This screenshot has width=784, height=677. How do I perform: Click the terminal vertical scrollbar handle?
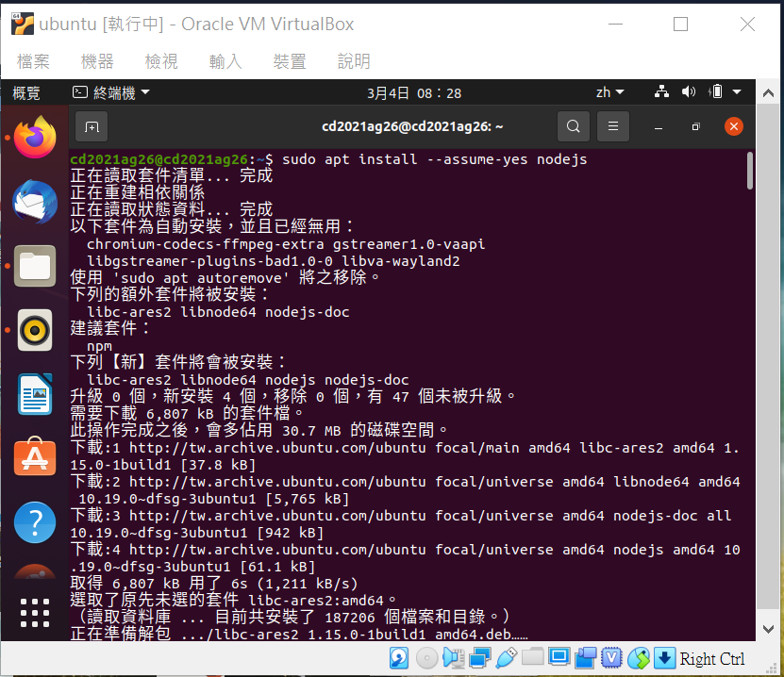tap(749, 171)
